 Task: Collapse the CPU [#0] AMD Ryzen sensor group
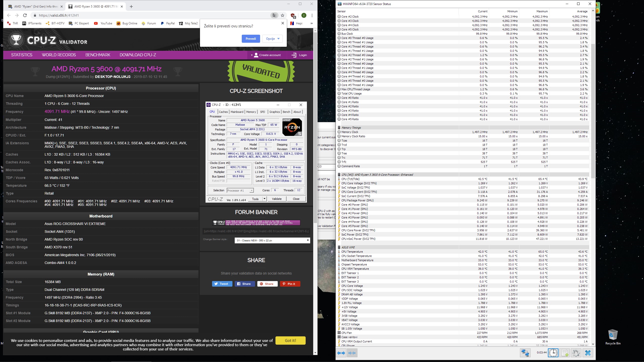339,175
